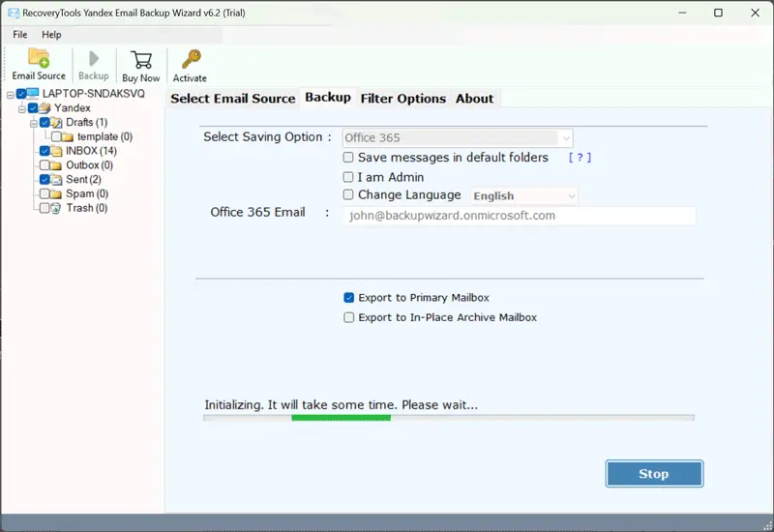
Task: Collapse the Yandex tree node
Action: [22, 108]
